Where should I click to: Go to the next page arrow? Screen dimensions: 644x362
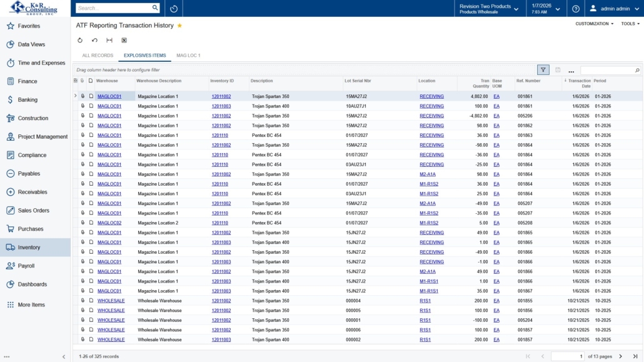tap(620, 356)
